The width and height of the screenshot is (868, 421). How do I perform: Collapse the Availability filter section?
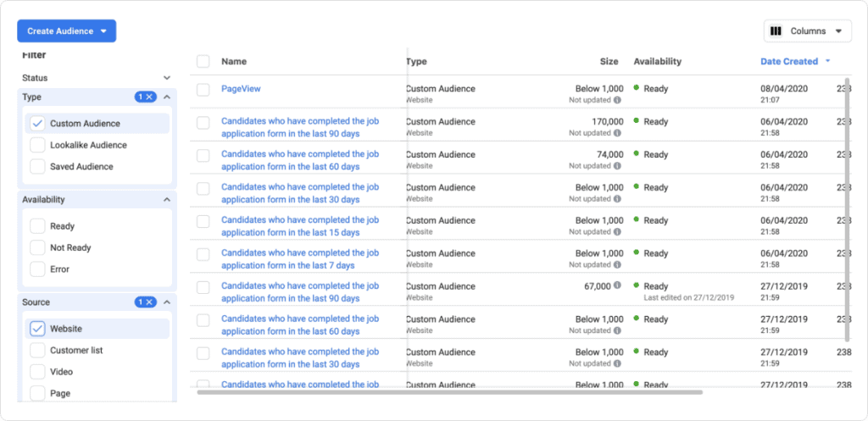pos(166,200)
